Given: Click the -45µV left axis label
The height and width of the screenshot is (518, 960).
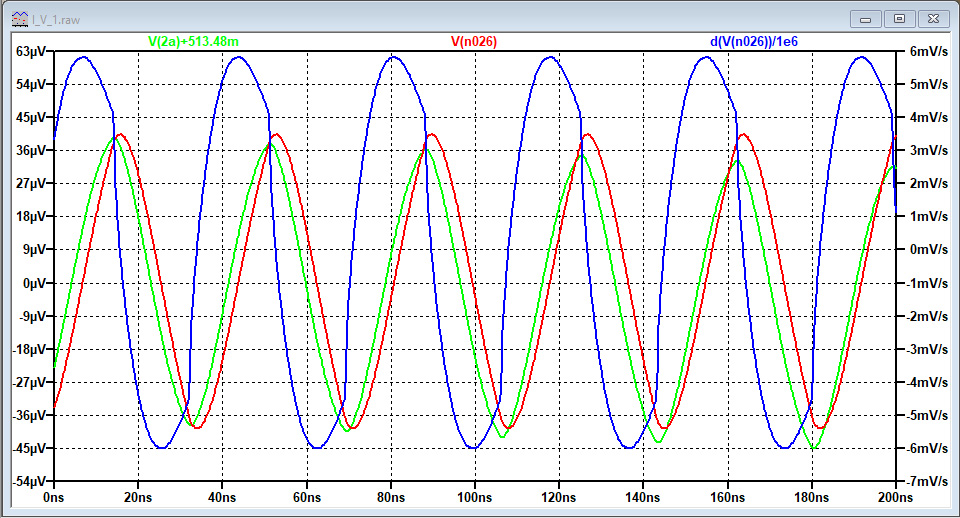Looking at the screenshot, I should pyautogui.click(x=29, y=449).
